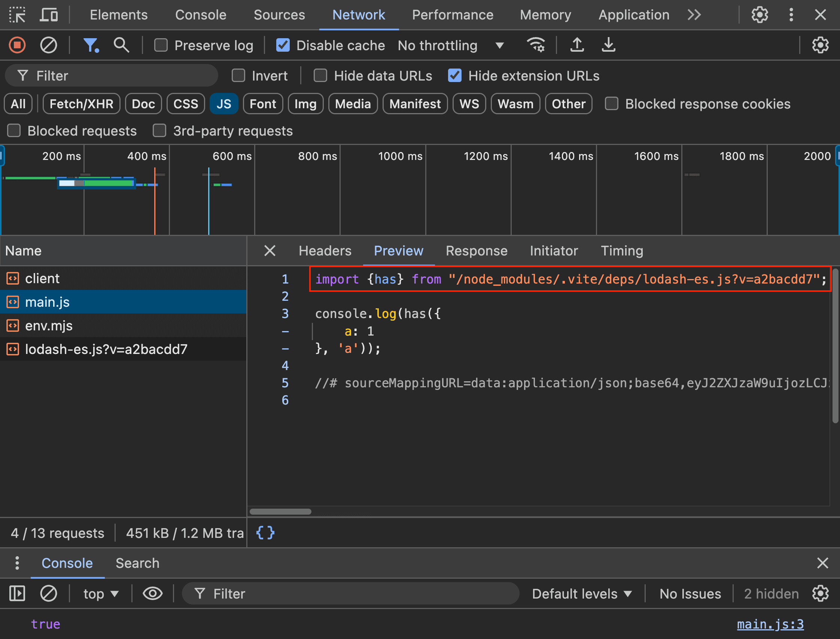Open the main.js:3 source link

(770, 624)
